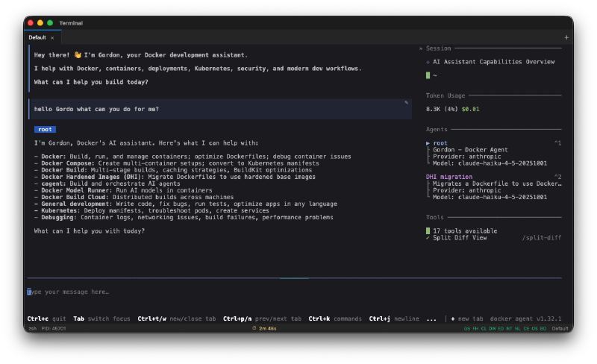Click the NT indicator in the status bar
The height and width of the screenshot is (364, 597).
point(509,328)
